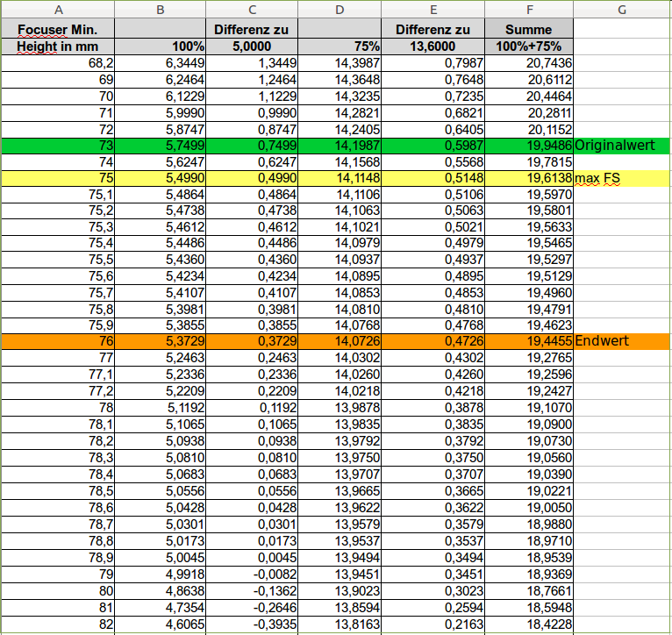Select the cell containing 14,1568
The width and height of the screenshot is (672, 635).
tap(340, 162)
